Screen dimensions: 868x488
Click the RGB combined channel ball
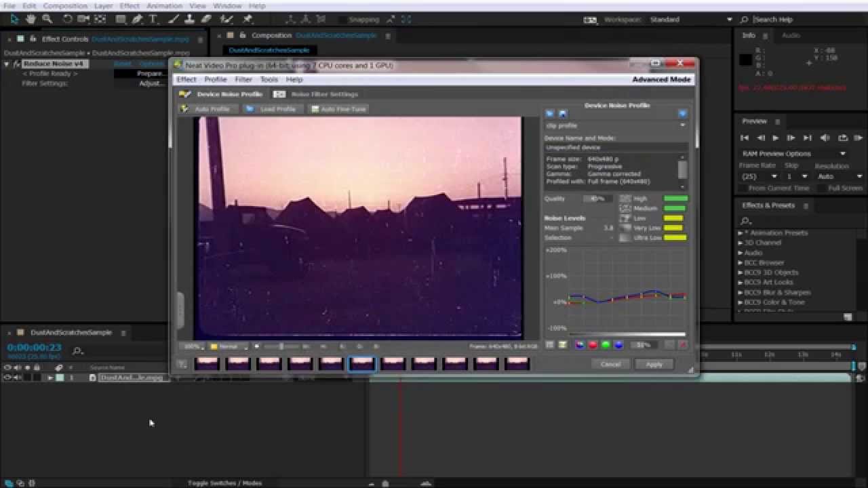(x=580, y=345)
